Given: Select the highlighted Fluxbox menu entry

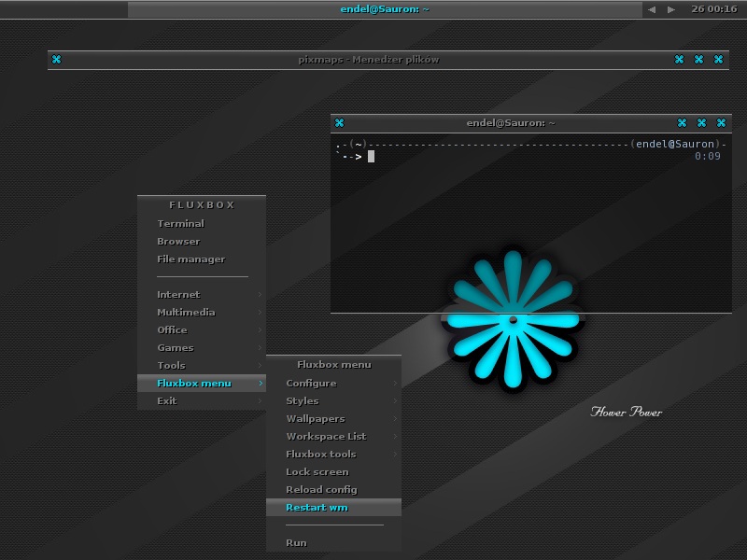Looking at the screenshot, I should point(202,384).
